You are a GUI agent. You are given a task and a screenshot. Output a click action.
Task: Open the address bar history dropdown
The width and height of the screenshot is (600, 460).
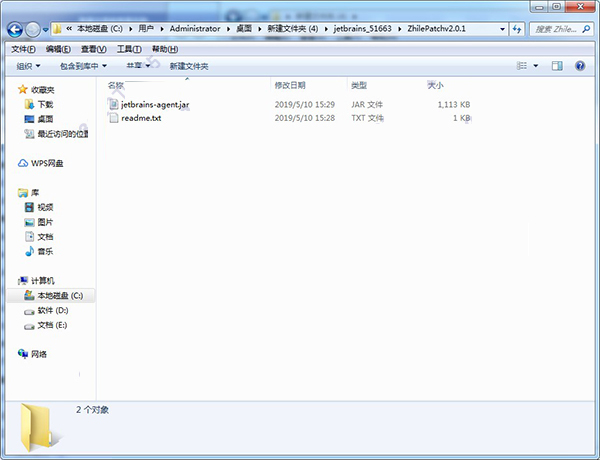tap(502, 29)
